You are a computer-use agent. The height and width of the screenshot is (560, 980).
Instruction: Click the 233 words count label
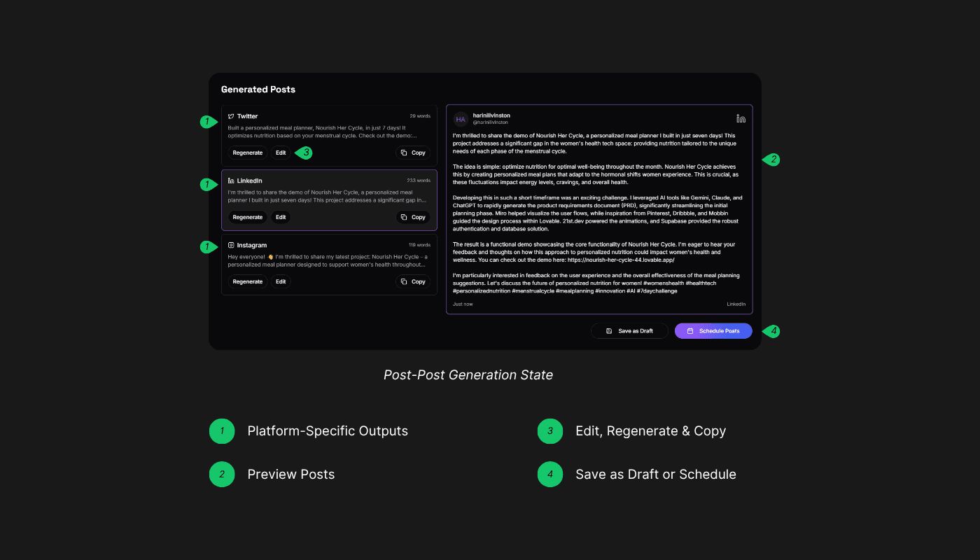419,181
